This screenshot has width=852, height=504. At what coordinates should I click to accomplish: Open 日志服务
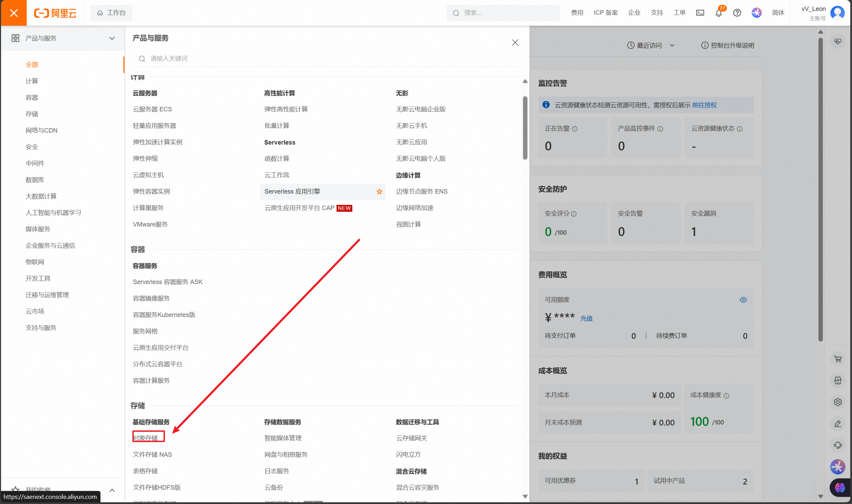click(277, 471)
